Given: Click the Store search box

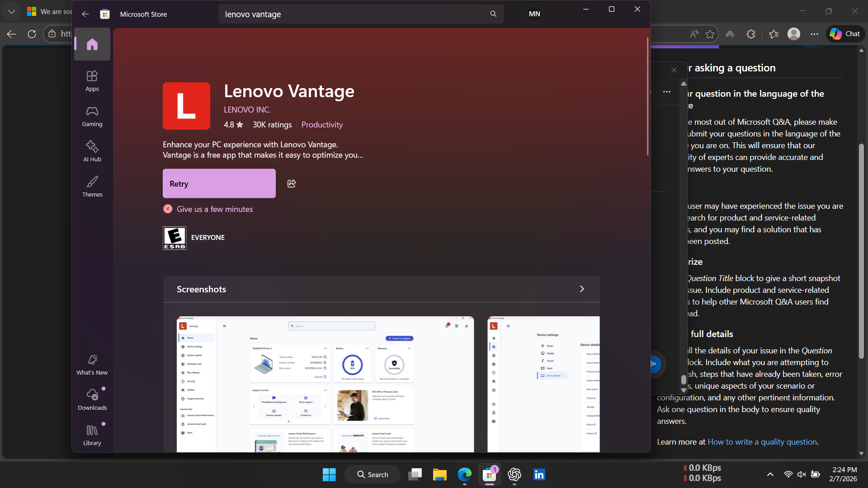Looking at the screenshot, I should click(x=353, y=14).
